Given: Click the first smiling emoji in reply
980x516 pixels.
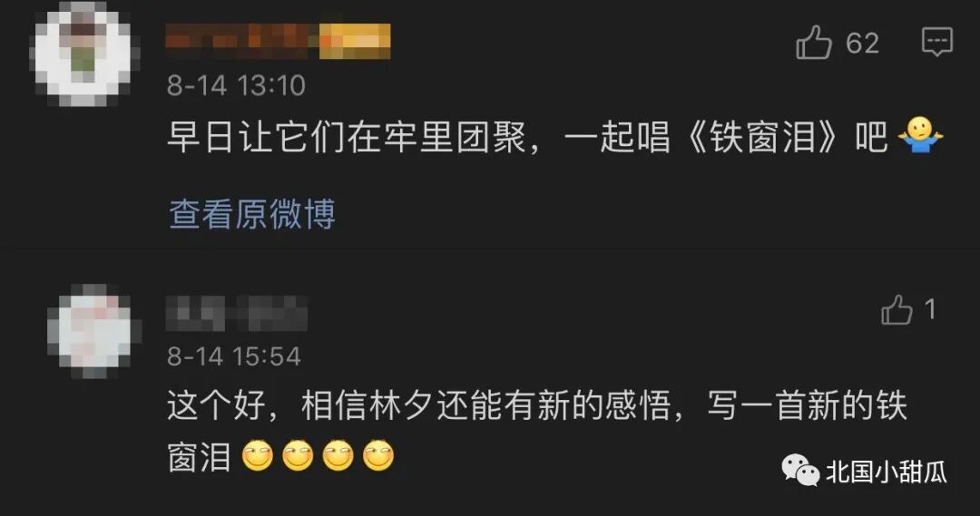Looking at the screenshot, I should (x=257, y=455).
